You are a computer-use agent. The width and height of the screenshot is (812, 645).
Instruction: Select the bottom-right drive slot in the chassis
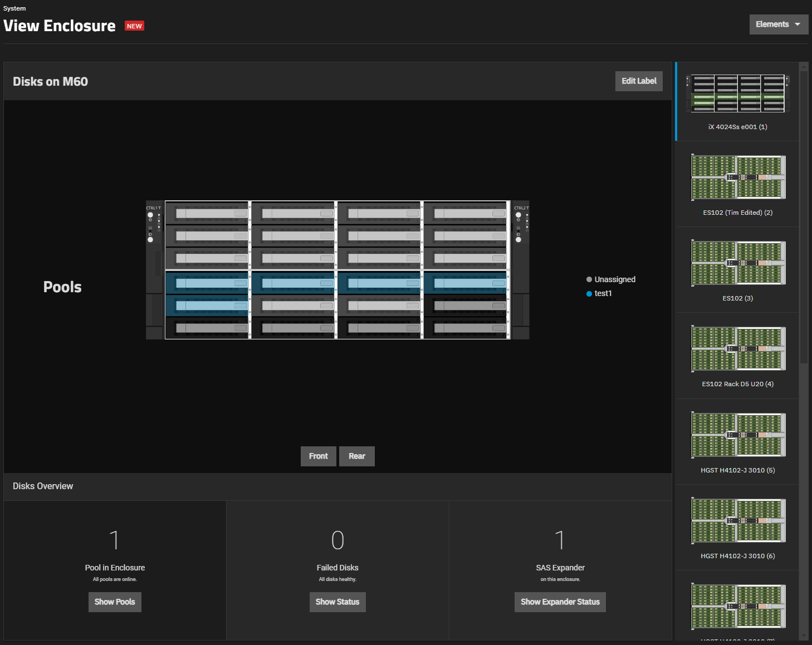[466, 328]
